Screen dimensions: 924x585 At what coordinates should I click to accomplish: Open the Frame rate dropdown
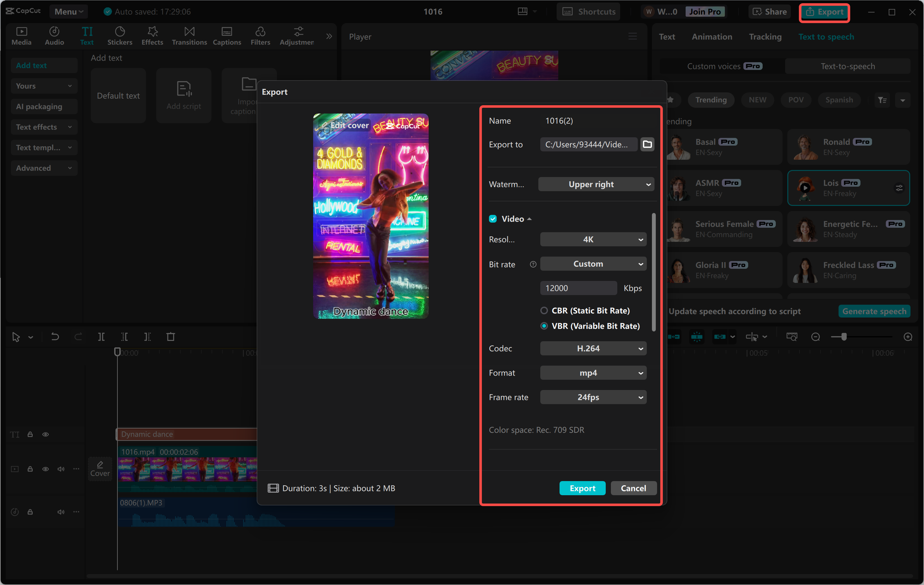point(593,397)
